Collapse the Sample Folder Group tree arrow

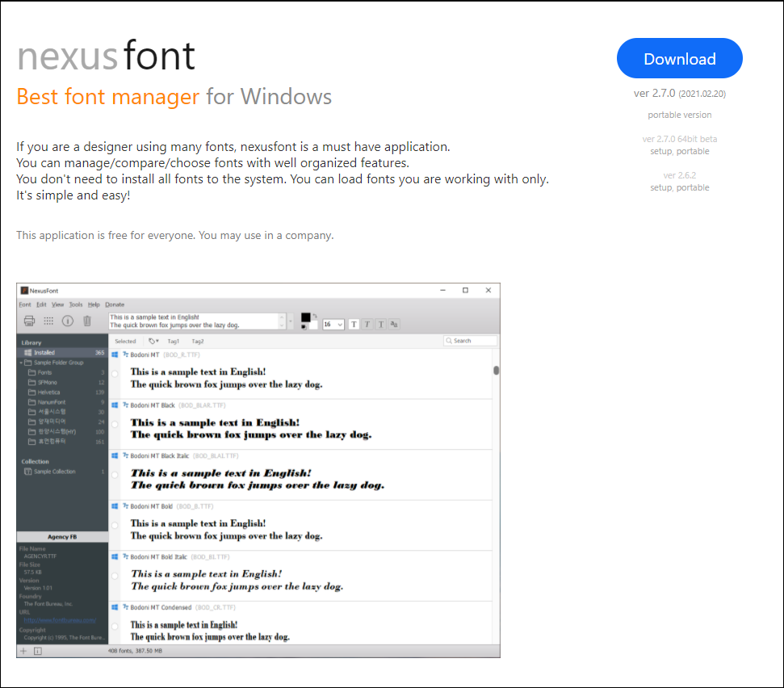pyautogui.click(x=21, y=363)
